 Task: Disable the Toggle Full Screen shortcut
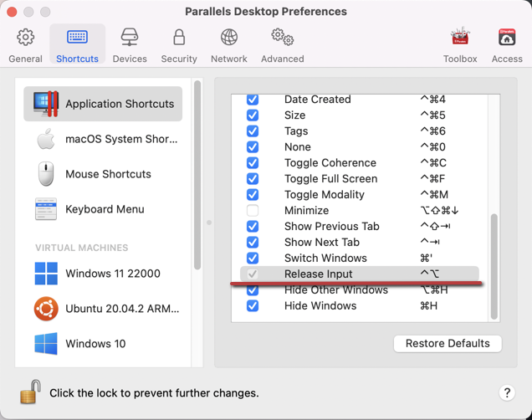click(x=253, y=179)
